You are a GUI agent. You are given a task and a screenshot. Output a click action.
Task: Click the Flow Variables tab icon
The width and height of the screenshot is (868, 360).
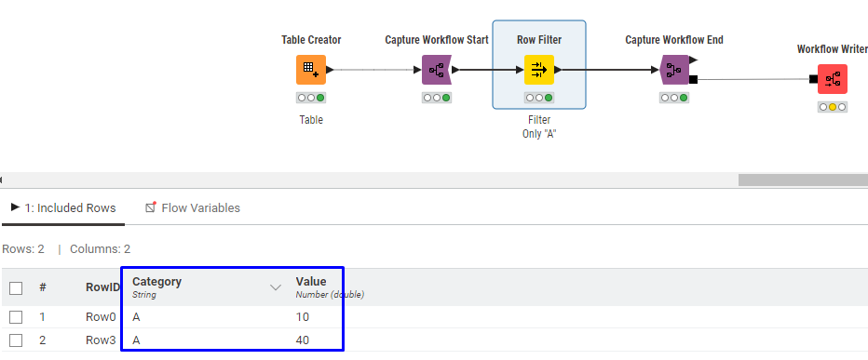tap(150, 207)
